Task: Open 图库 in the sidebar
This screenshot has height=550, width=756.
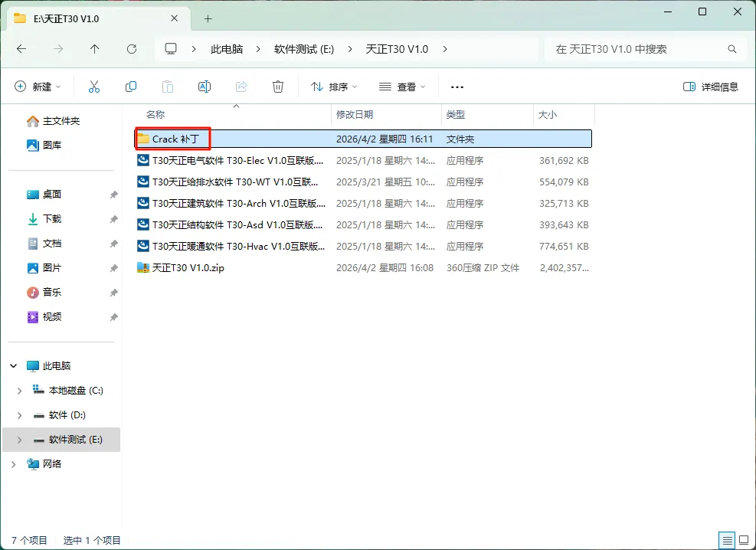Action: coord(44,145)
